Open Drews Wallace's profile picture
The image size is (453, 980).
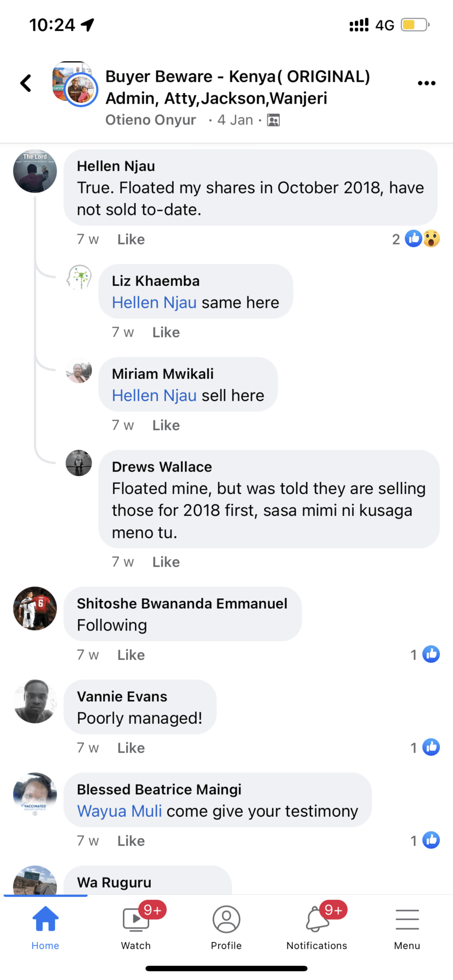click(79, 463)
